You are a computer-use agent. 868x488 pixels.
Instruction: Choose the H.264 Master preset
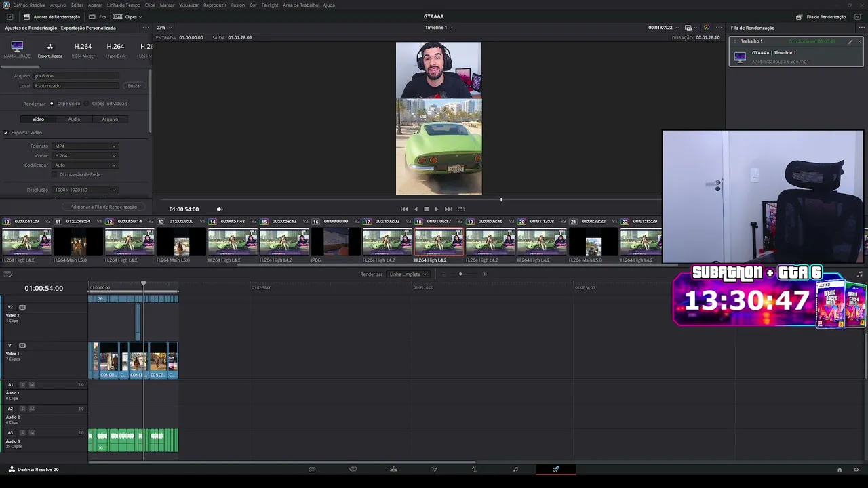pyautogui.click(x=83, y=49)
